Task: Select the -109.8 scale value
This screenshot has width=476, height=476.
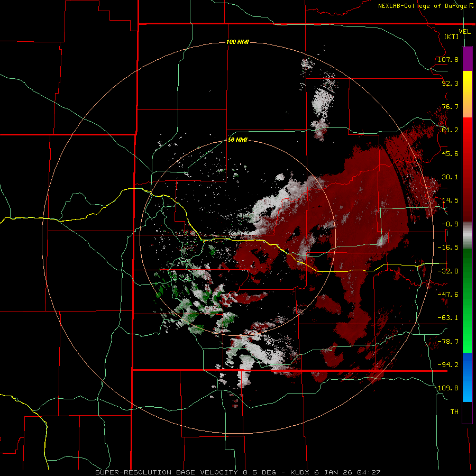Action: click(446, 388)
